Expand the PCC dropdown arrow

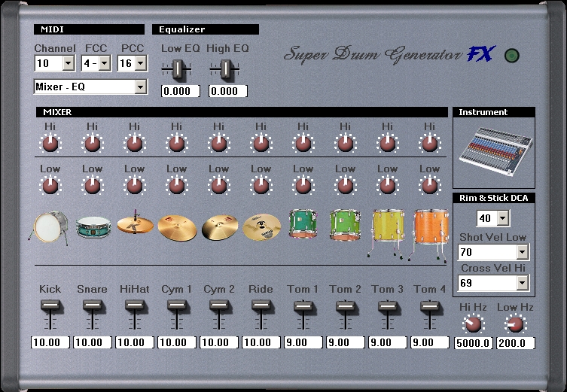point(140,63)
